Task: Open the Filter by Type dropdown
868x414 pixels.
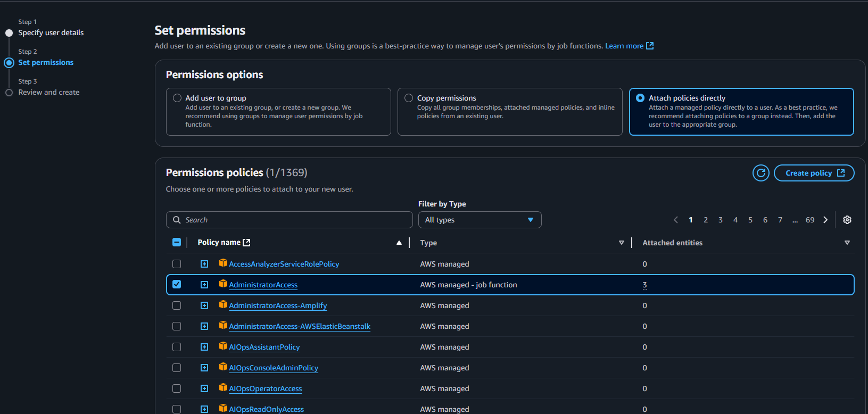Action: coord(480,220)
